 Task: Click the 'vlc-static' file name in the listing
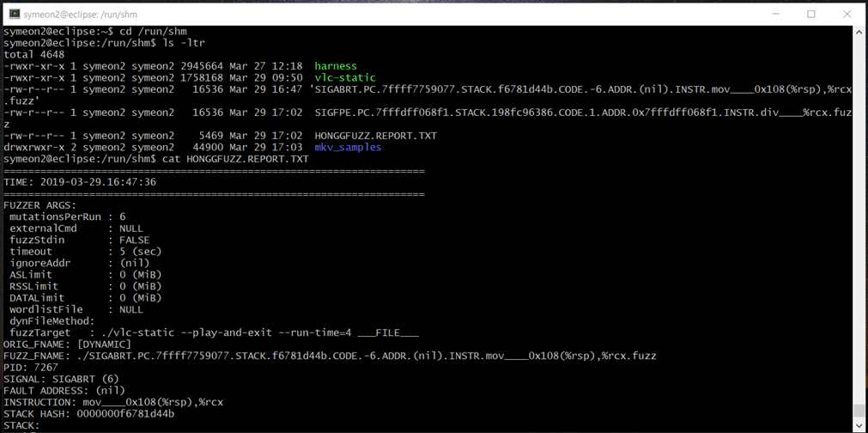click(345, 77)
